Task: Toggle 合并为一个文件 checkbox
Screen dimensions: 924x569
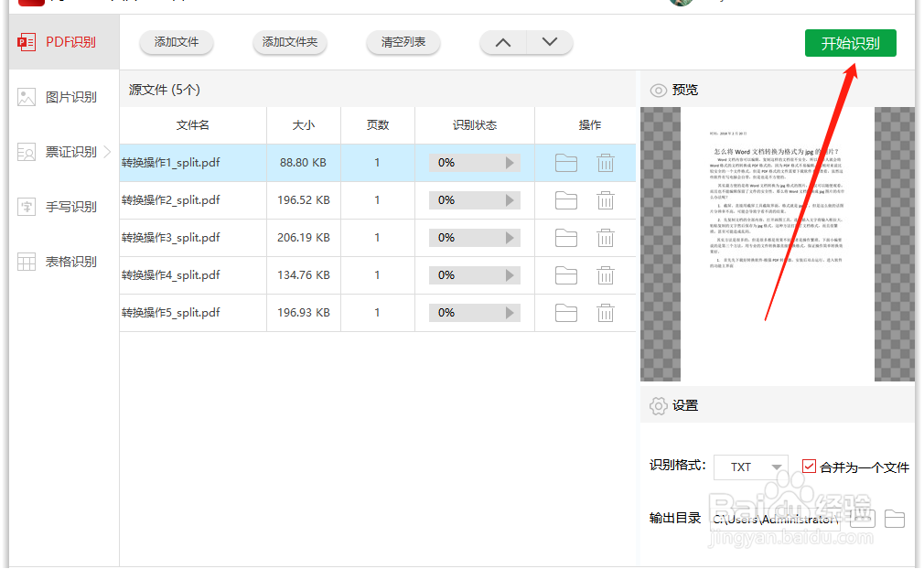Action: pos(809,466)
